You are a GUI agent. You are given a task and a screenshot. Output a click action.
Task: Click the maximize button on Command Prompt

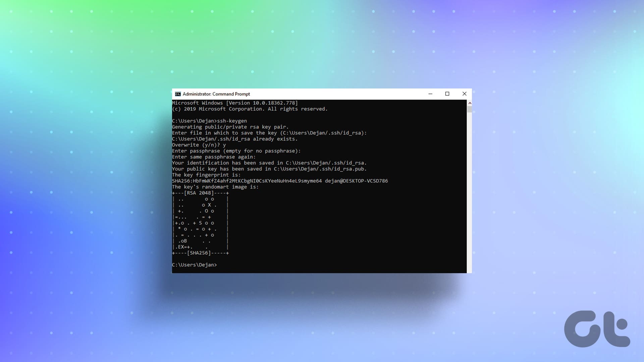pos(447,94)
